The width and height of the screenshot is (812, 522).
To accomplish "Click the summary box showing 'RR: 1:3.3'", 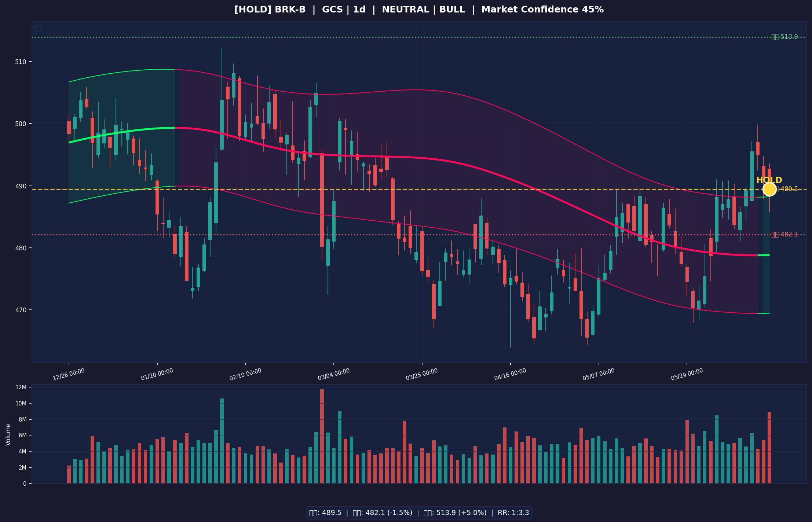I will [x=419, y=513].
